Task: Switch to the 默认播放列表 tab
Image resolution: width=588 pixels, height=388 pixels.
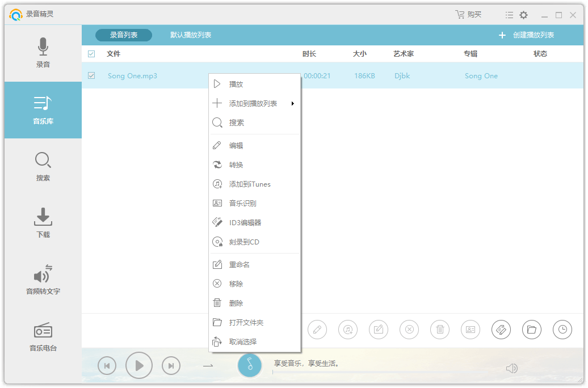Action: [191, 35]
